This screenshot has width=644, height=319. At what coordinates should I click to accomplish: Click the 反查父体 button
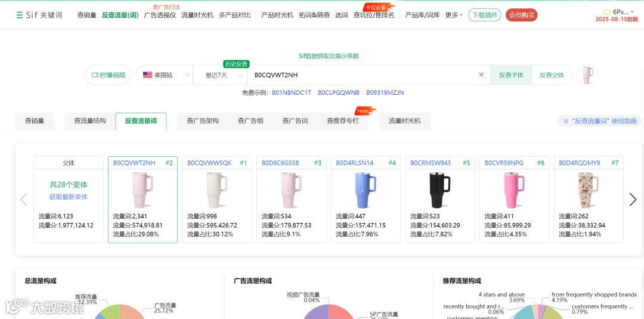pyautogui.click(x=552, y=75)
